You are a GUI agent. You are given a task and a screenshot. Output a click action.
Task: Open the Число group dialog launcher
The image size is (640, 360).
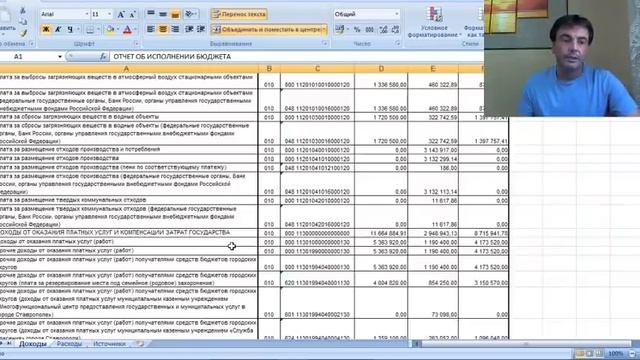pos(398,44)
